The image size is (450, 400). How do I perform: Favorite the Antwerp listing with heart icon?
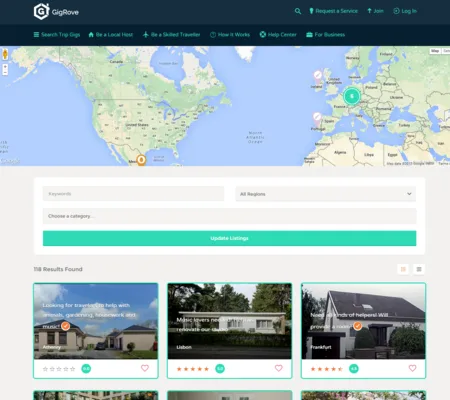pyautogui.click(x=145, y=368)
